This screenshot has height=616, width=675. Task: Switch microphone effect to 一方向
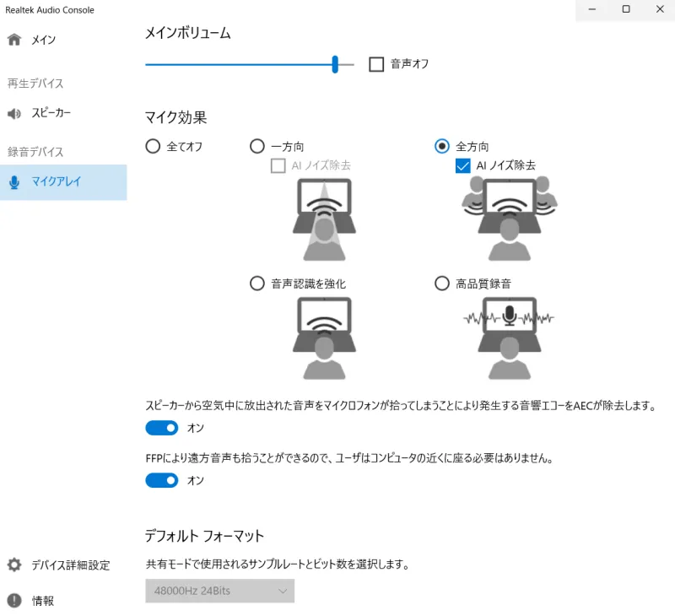point(256,146)
